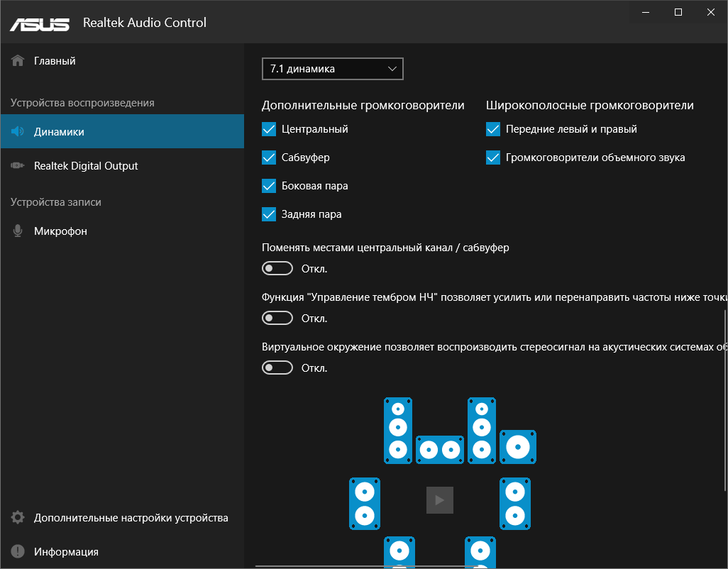Click the left side speaker icon
Image resolution: width=728 pixels, height=569 pixels.
(365, 503)
